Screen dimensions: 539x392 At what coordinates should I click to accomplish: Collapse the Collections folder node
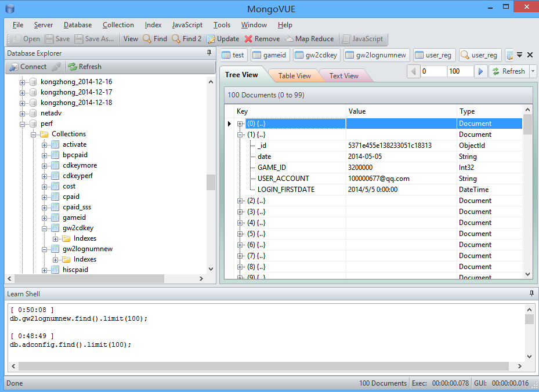click(x=33, y=135)
